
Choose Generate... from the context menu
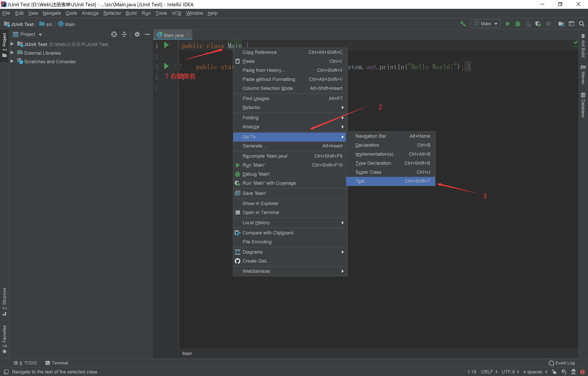[254, 146]
